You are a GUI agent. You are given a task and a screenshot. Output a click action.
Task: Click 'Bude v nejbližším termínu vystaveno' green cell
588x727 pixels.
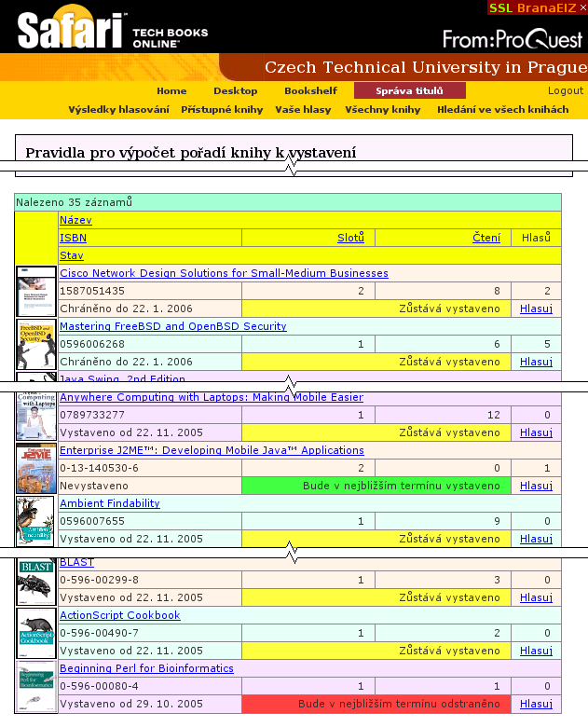(x=376, y=486)
